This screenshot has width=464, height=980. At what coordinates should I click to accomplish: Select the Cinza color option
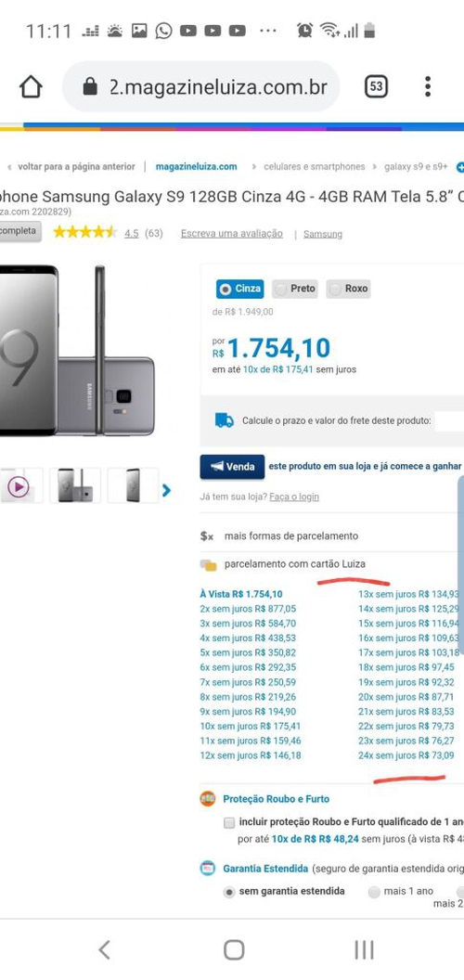[x=240, y=289]
